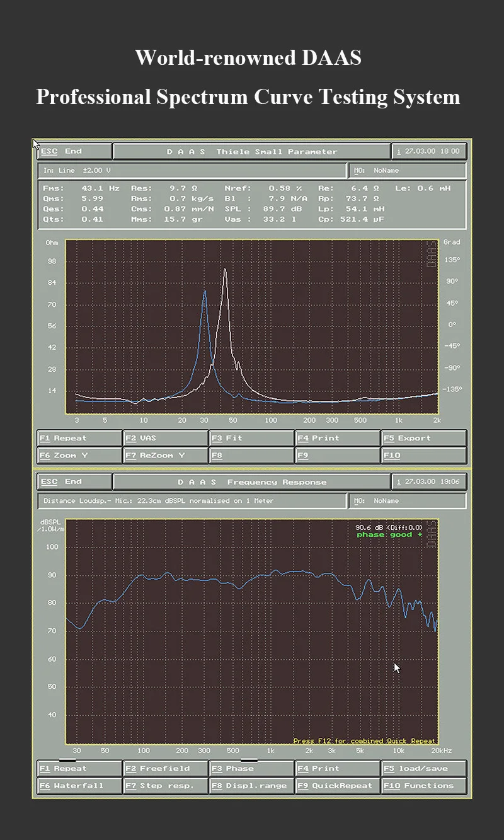Click ESC End in Frequency Response window
The width and height of the screenshot is (504, 840).
click(74, 482)
